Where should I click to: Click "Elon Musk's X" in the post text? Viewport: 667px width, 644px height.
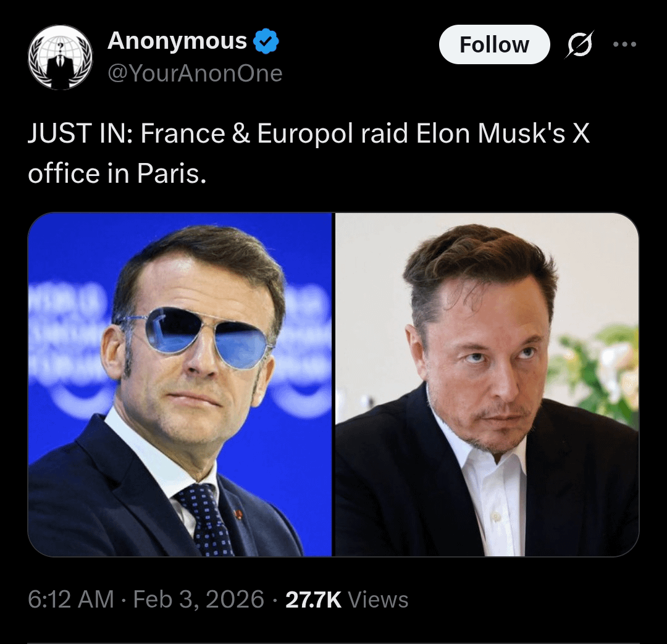(x=503, y=135)
